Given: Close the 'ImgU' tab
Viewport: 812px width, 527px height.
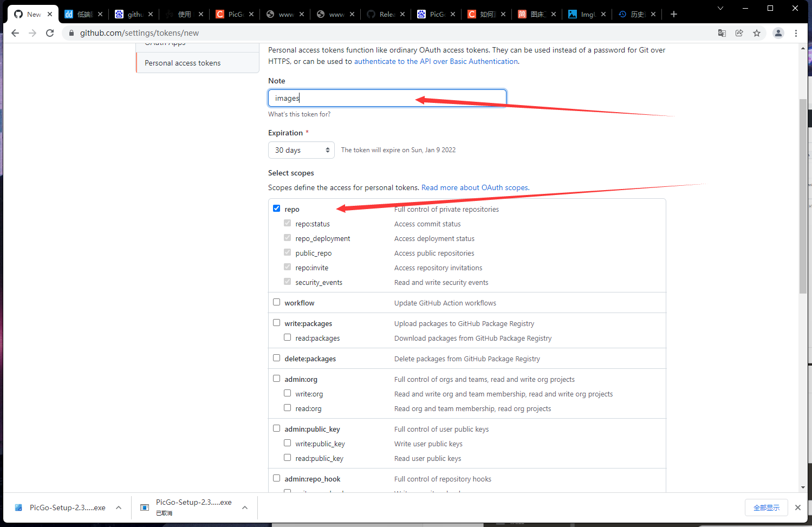Looking at the screenshot, I should pyautogui.click(x=603, y=14).
